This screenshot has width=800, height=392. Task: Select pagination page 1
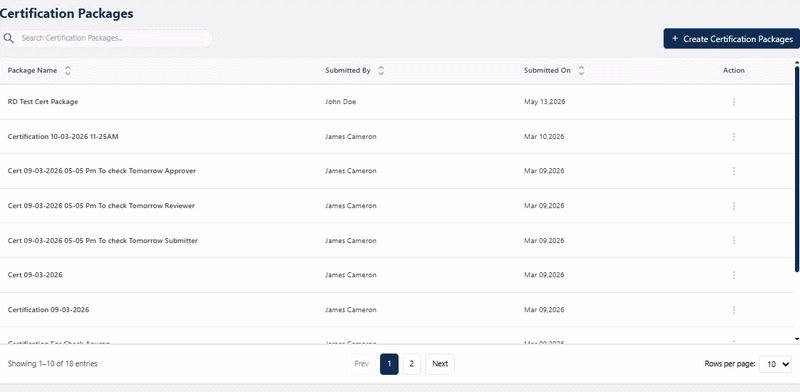coord(389,364)
